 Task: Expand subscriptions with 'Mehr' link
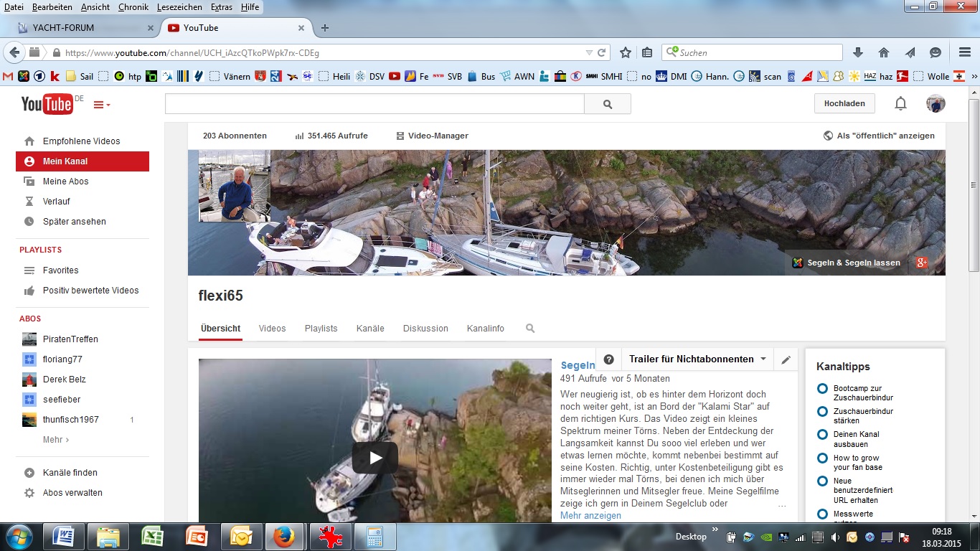coord(56,440)
